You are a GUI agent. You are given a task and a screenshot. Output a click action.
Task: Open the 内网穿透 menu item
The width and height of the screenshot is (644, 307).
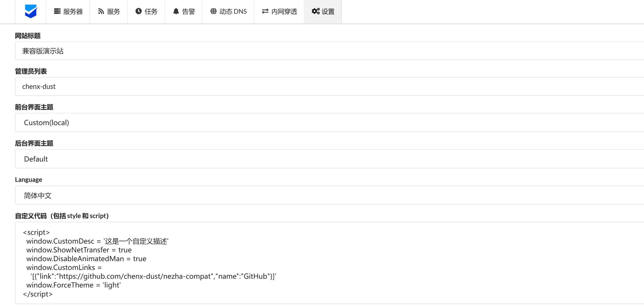pos(279,12)
